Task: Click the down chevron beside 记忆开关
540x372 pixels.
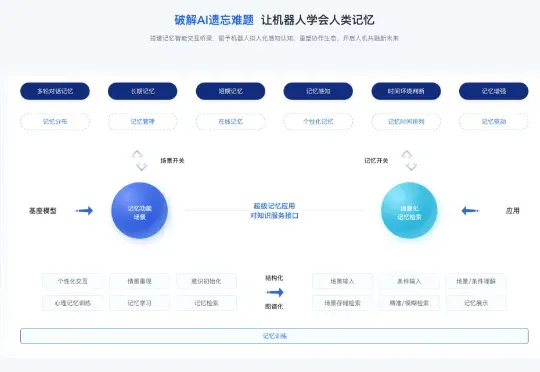Action: (411, 166)
